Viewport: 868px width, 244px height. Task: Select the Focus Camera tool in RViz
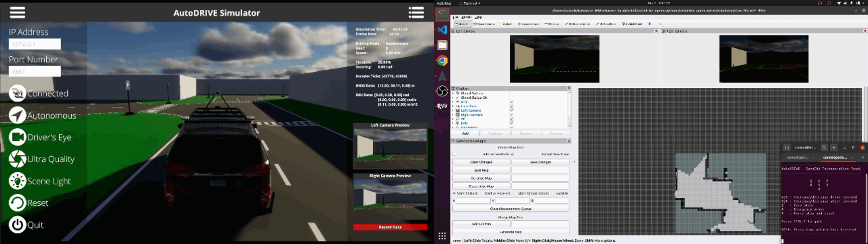click(x=528, y=24)
